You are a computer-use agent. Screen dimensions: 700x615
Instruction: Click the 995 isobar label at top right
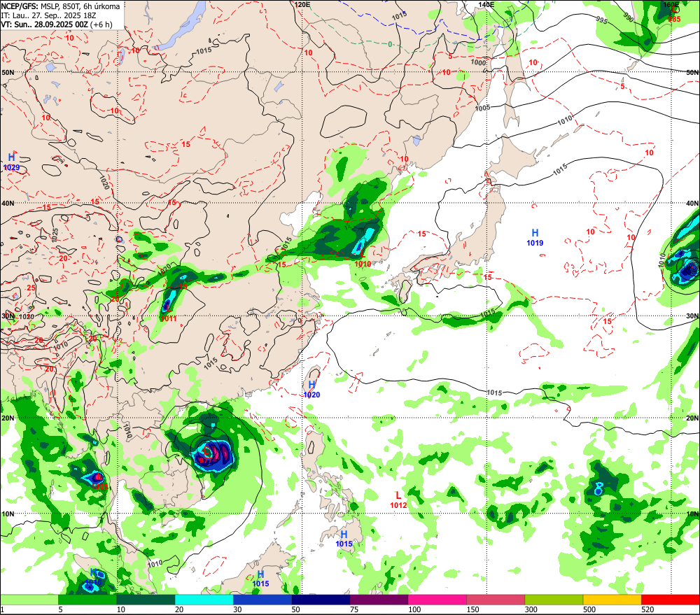pyautogui.click(x=602, y=20)
